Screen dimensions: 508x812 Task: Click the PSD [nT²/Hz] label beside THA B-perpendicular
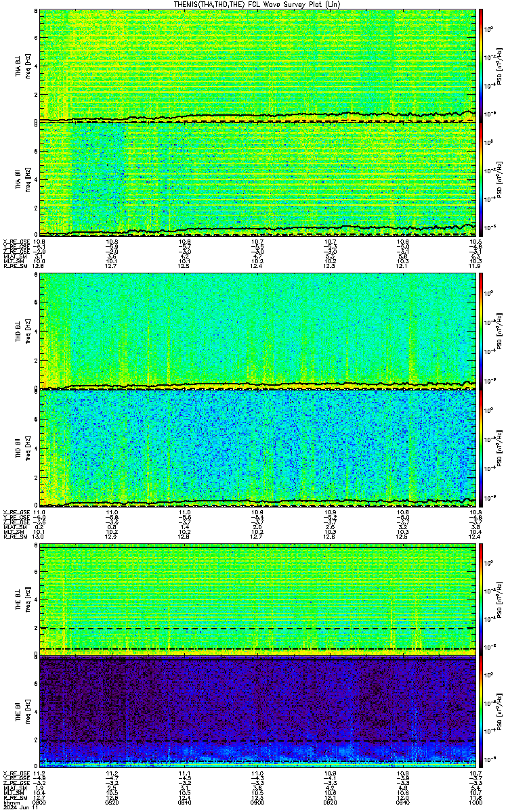499,66
